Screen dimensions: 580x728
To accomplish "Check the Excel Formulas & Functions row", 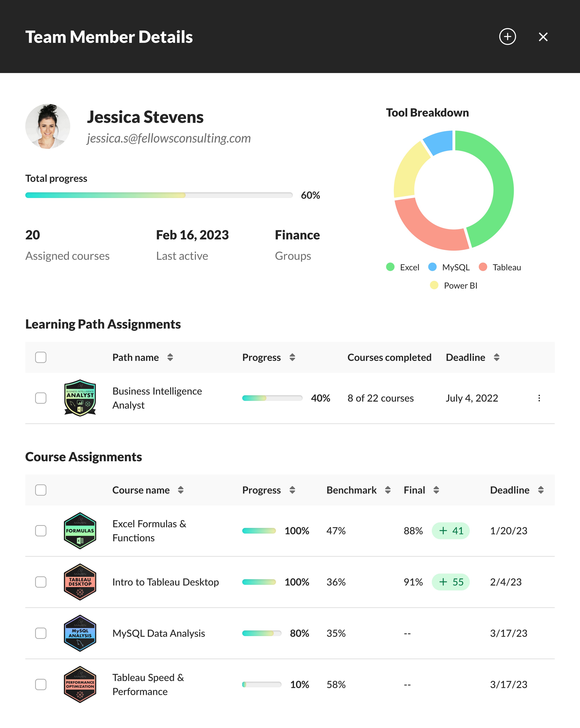I will coord(41,531).
